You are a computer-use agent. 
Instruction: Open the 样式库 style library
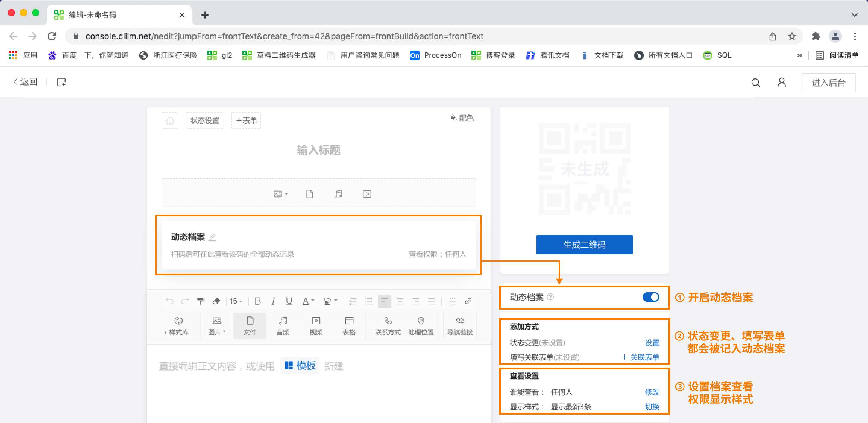point(179,326)
